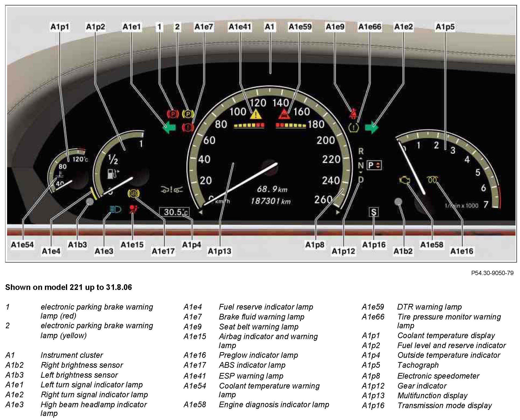Click legend text 'Instrument cluster'
Screen dimensions: 520x420
point(72,355)
